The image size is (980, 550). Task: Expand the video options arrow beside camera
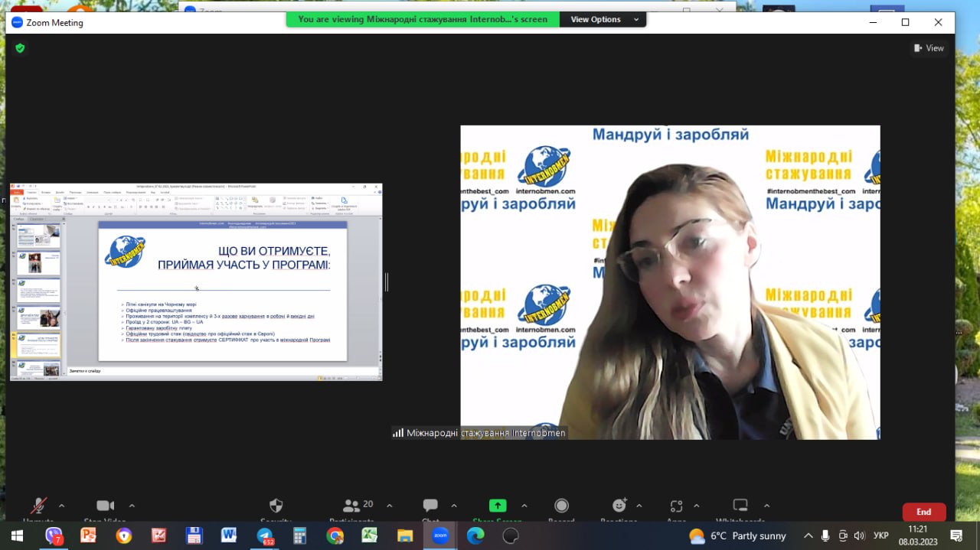[x=132, y=506]
